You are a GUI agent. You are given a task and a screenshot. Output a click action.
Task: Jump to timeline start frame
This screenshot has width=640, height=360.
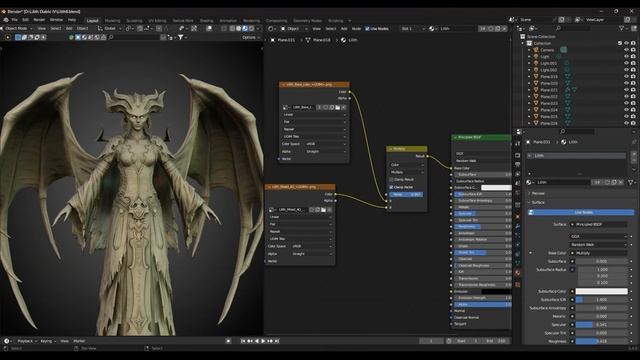[243, 341]
